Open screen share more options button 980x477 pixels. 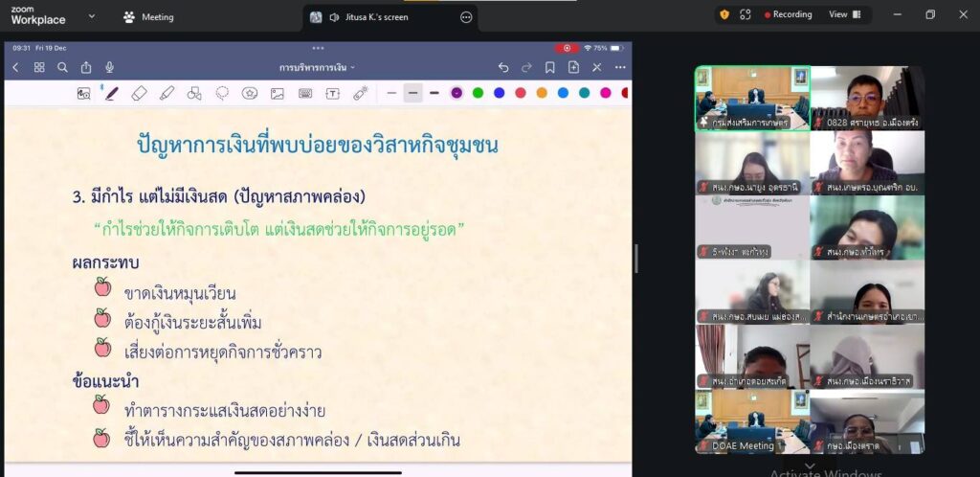pyautogui.click(x=466, y=17)
